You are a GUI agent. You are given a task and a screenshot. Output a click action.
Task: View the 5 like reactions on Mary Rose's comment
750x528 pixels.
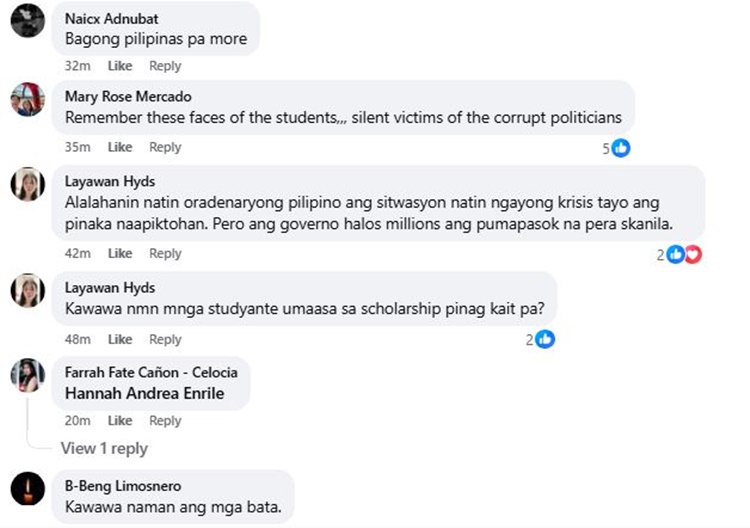click(616, 148)
